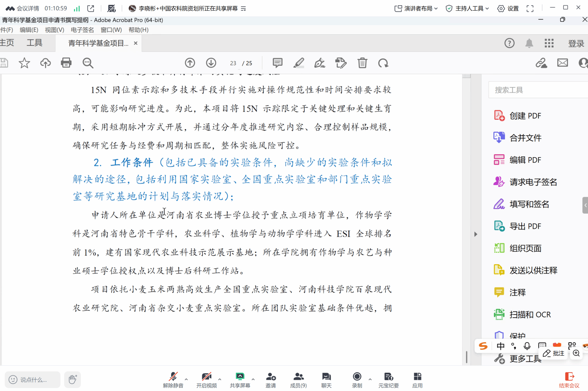Image resolution: width=588 pixels, height=391 pixels.
Task: Collapse the right tools pane with the arrow
Action: coord(476,234)
